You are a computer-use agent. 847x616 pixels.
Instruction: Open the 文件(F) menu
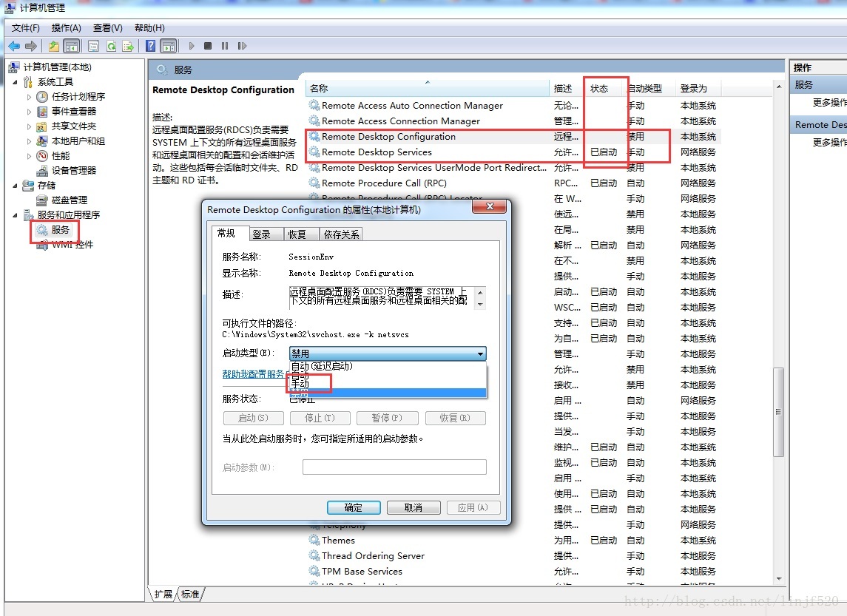coord(25,28)
